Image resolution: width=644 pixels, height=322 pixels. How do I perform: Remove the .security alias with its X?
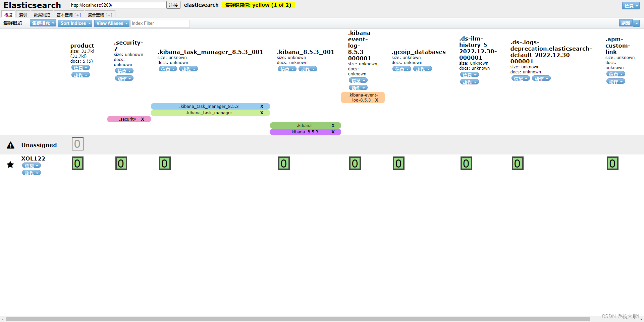[143, 119]
